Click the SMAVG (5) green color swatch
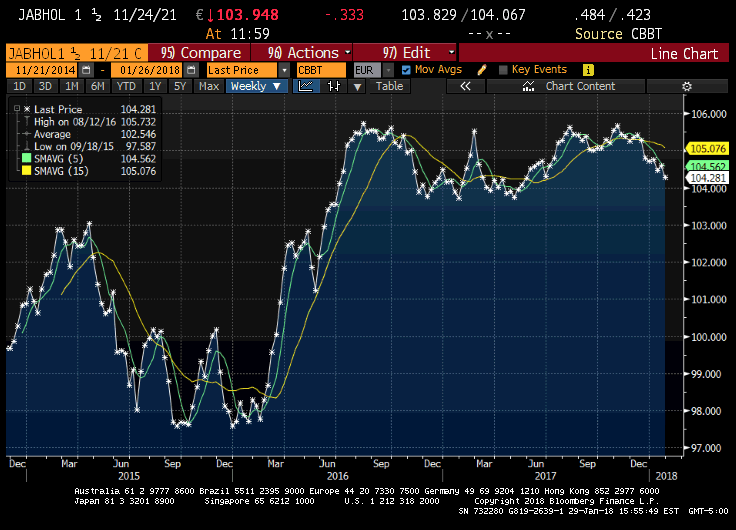This screenshot has height=530, width=736. pos(26,159)
